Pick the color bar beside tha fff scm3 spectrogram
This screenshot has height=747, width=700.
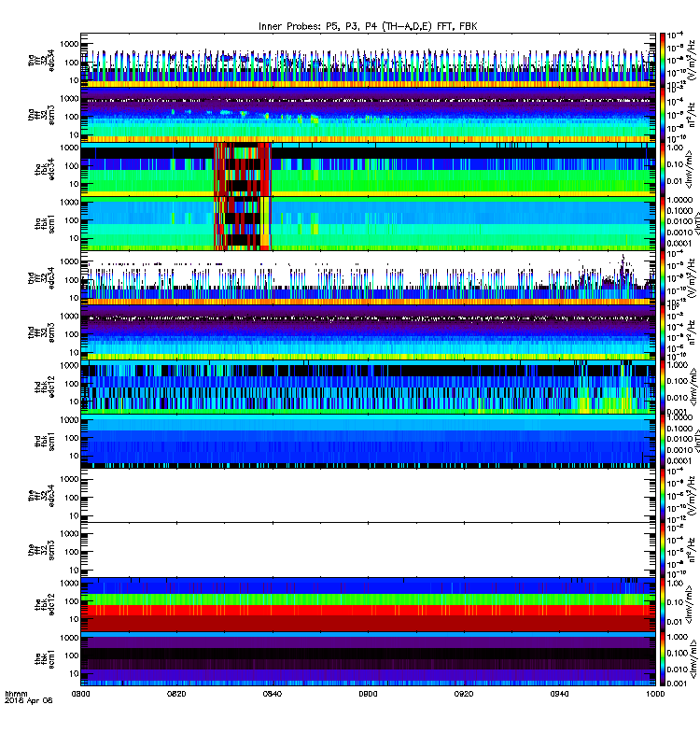click(663, 114)
